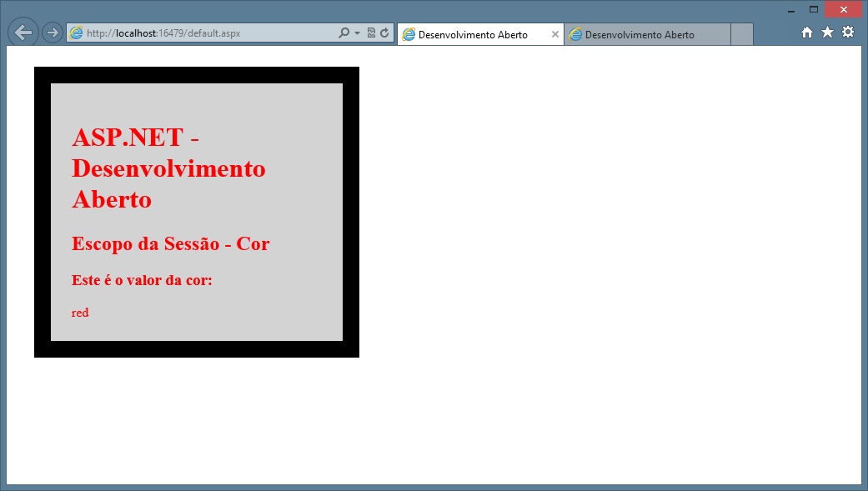The width and height of the screenshot is (868, 491).
Task: Click the ASP.NET - Desenvolvimento Aberto heading
Action: pyautogui.click(x=168, y=168)
